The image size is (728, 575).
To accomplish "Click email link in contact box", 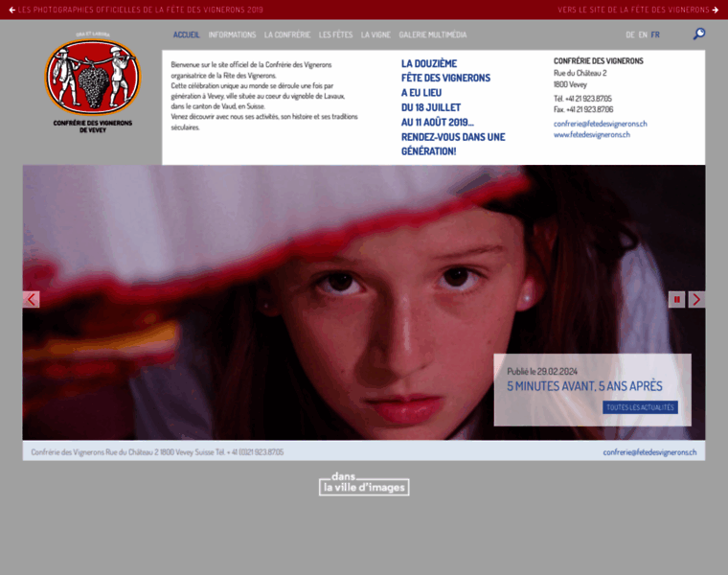I will click(x=600, y=124).
